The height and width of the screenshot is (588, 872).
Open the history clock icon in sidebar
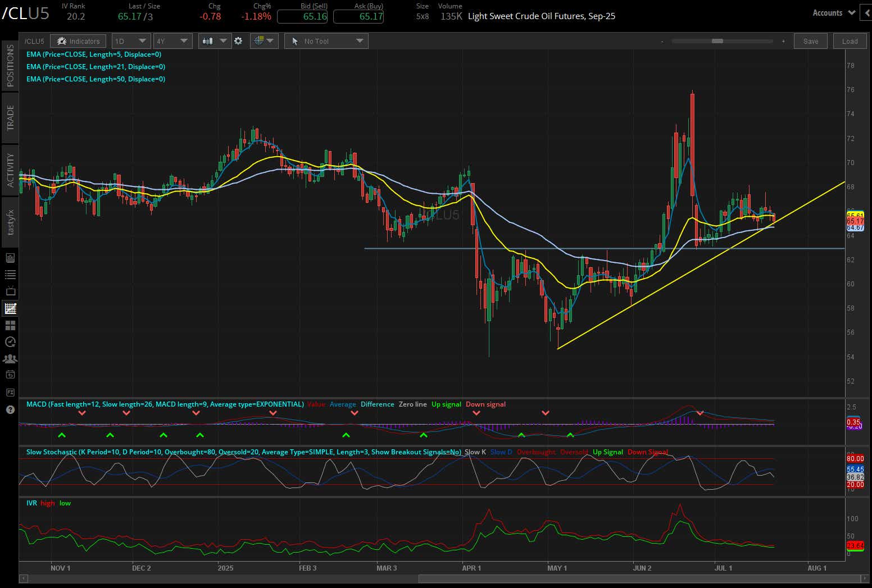(x=10, y=341)
